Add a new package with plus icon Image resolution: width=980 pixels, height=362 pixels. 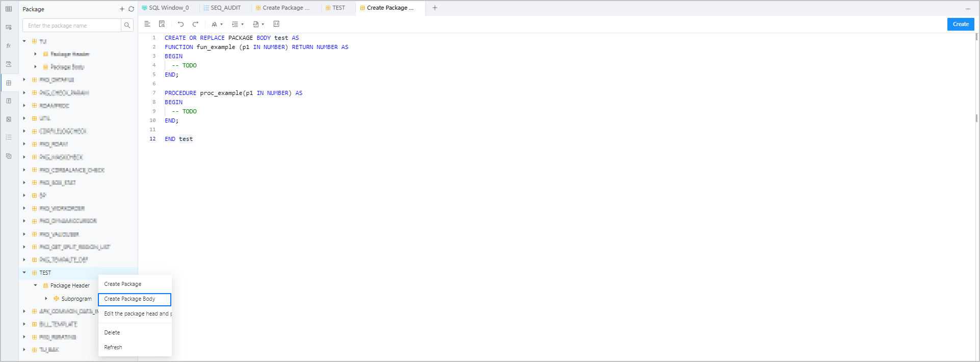click(x=122, y=9)
